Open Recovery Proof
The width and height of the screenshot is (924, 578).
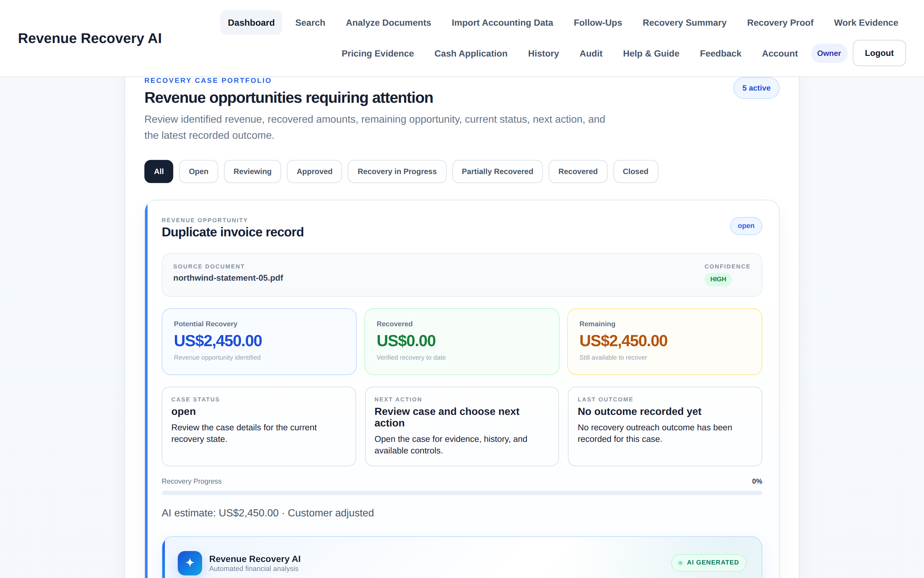(780, 22)
